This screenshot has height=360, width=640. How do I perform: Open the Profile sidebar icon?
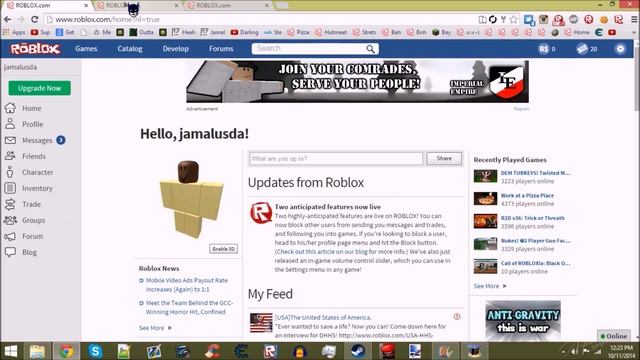point(10,124)
